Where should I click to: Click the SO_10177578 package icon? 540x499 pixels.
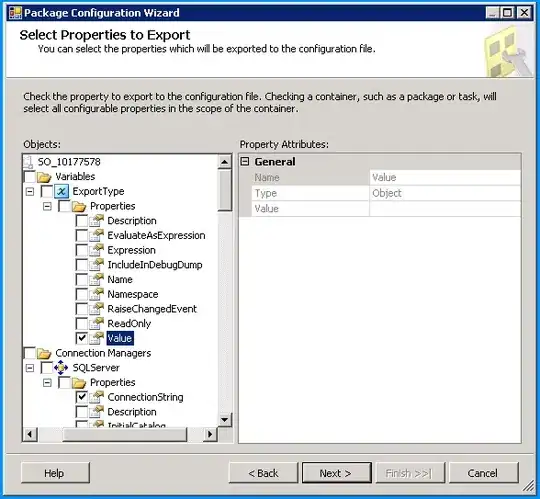coord(29,162)
